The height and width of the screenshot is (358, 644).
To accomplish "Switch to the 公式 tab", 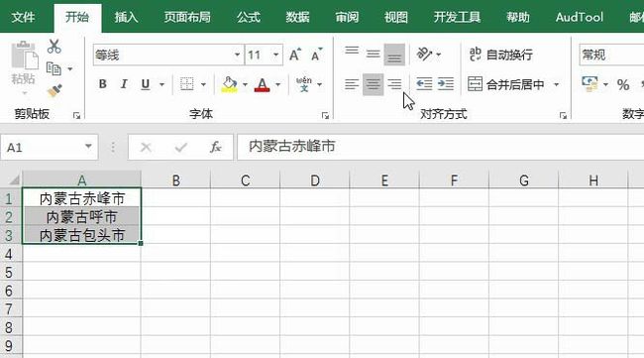I will point(249,17).
